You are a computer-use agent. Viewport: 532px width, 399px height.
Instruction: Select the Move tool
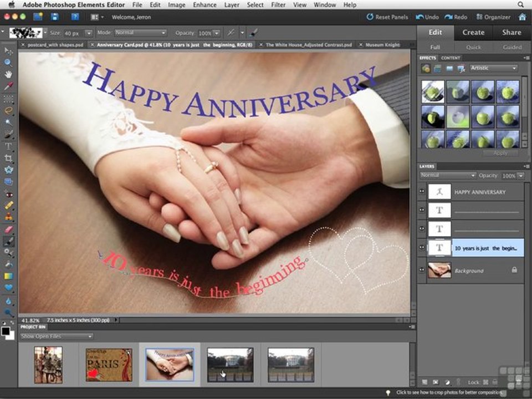click(x=8, y=51)
